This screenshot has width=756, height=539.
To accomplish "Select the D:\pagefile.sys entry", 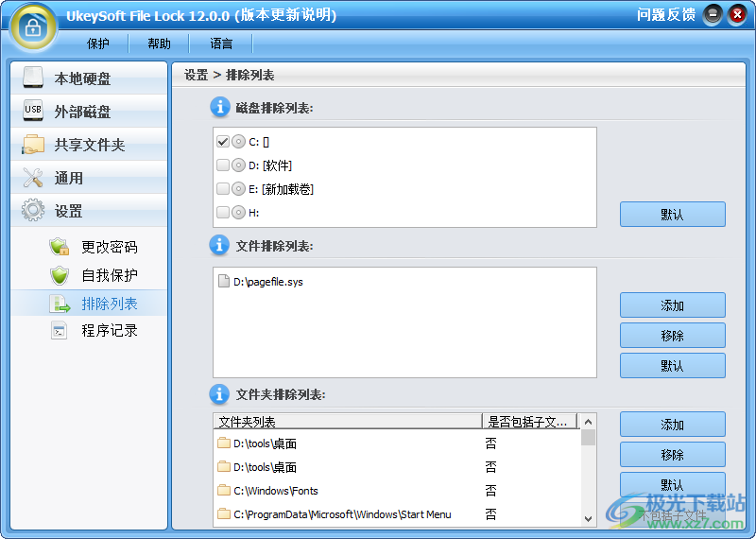I will [x=268, y=282].
